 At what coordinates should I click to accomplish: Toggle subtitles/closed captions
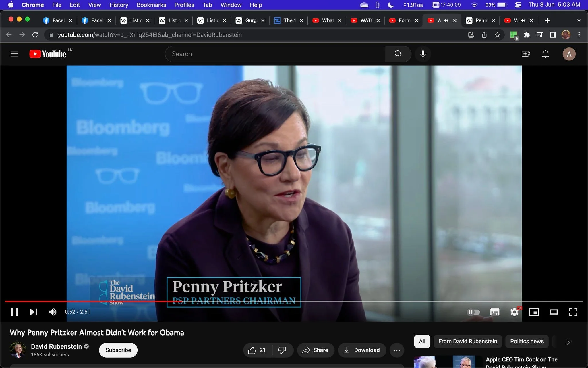pyautogui.click(x=495, y=312)
